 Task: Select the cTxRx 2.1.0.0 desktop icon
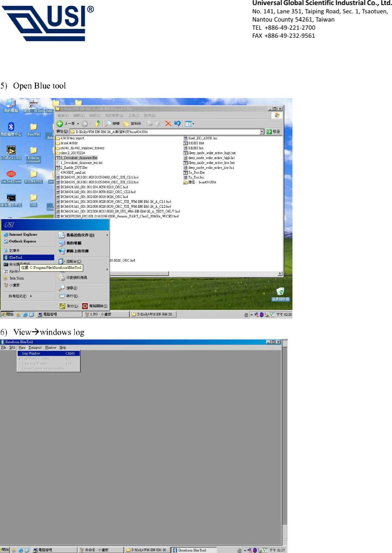[x=11, y=153]
